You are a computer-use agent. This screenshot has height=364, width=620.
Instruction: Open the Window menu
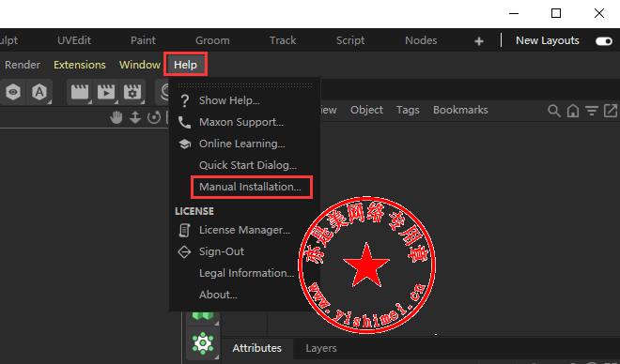(140, 65)
